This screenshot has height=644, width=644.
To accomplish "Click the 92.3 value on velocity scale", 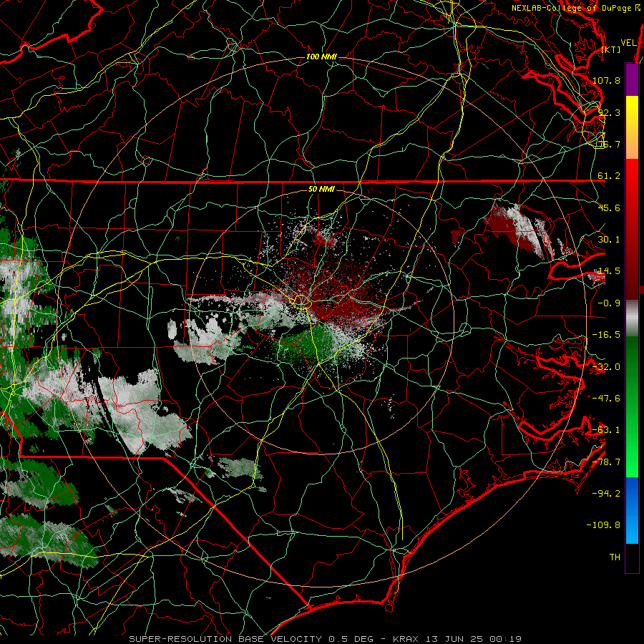I will [x=609, y=112].
